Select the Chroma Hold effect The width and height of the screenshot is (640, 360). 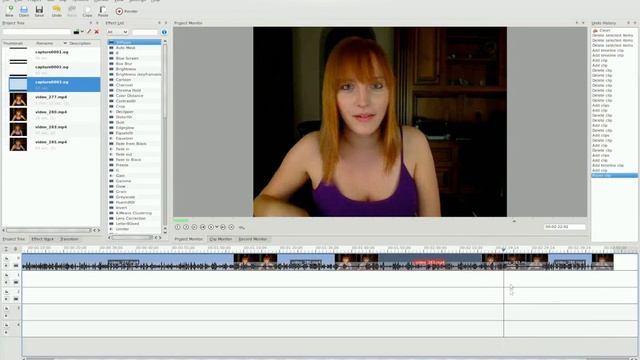[128, 90]
